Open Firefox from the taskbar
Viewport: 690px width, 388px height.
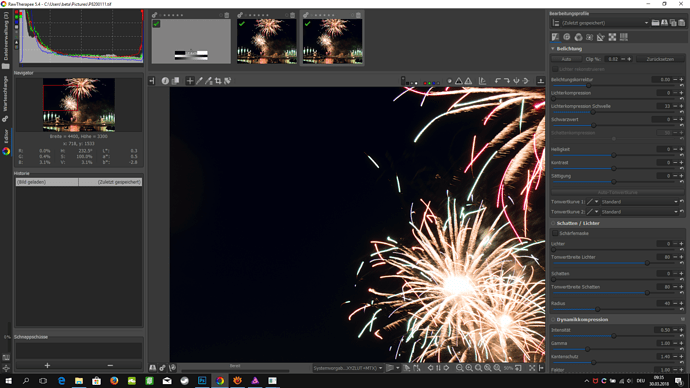point(114,381)
